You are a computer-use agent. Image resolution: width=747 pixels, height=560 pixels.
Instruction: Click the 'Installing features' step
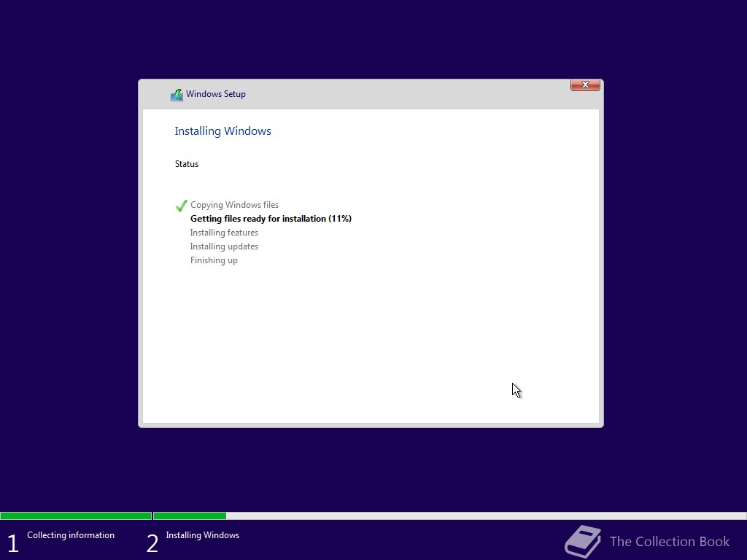pos(224,233)
